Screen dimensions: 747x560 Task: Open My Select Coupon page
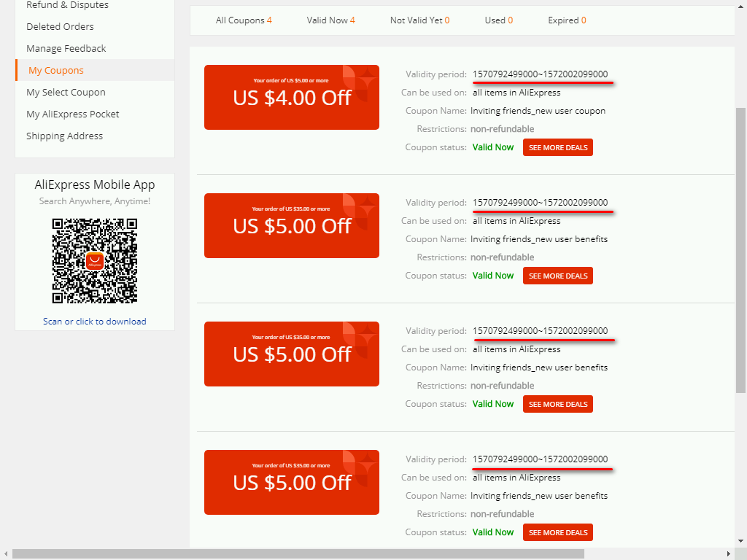(66, 93)
